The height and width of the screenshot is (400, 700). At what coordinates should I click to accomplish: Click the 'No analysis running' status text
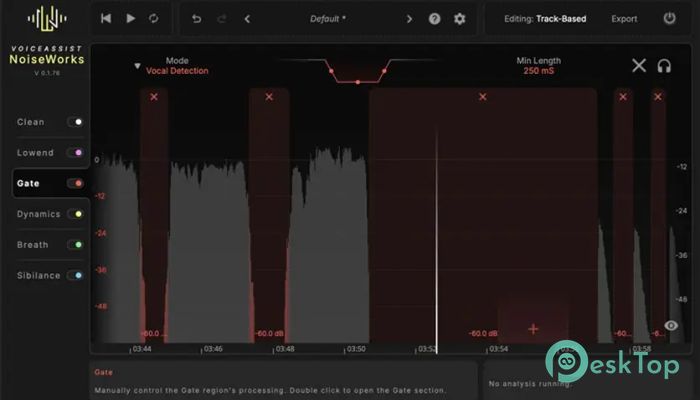point(530,383)
